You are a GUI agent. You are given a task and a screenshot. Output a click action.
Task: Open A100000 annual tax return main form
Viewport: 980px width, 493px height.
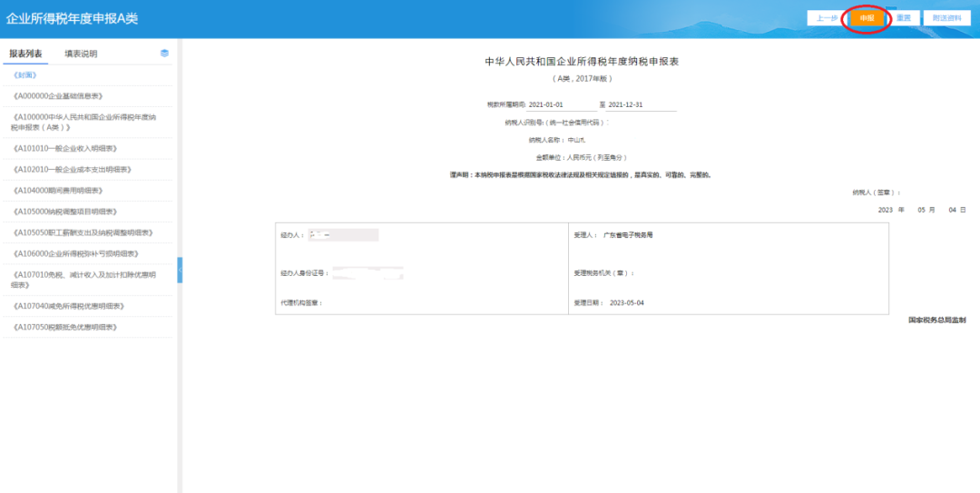83,122
